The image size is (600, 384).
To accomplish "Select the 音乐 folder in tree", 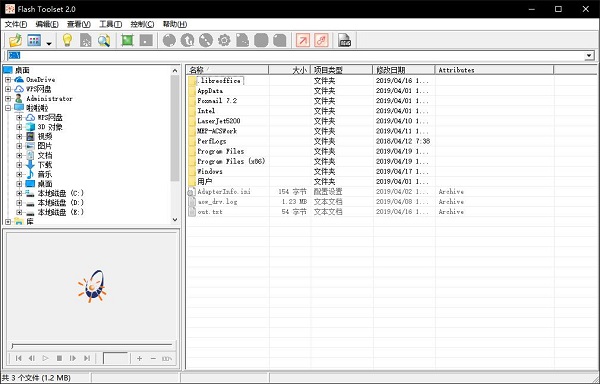I will [44, 174].
